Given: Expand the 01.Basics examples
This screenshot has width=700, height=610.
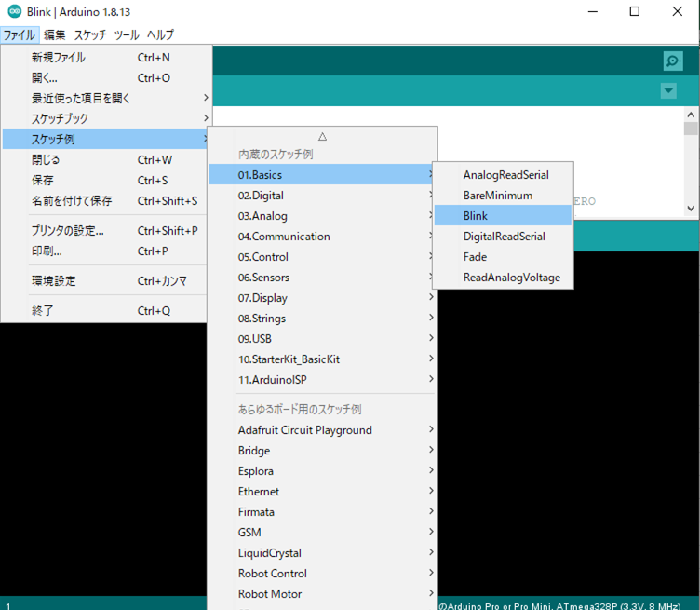Looking at the screenshot, I should click(322, 175).
